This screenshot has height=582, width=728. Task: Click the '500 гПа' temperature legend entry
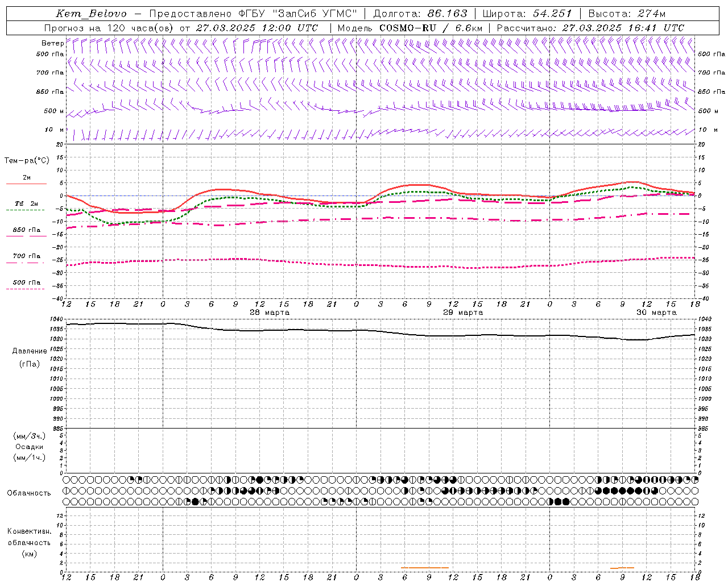pos(26,282)
